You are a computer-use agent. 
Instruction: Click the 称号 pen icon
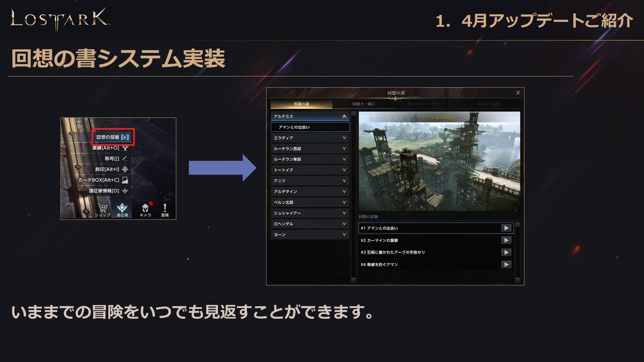coord(125,159)
